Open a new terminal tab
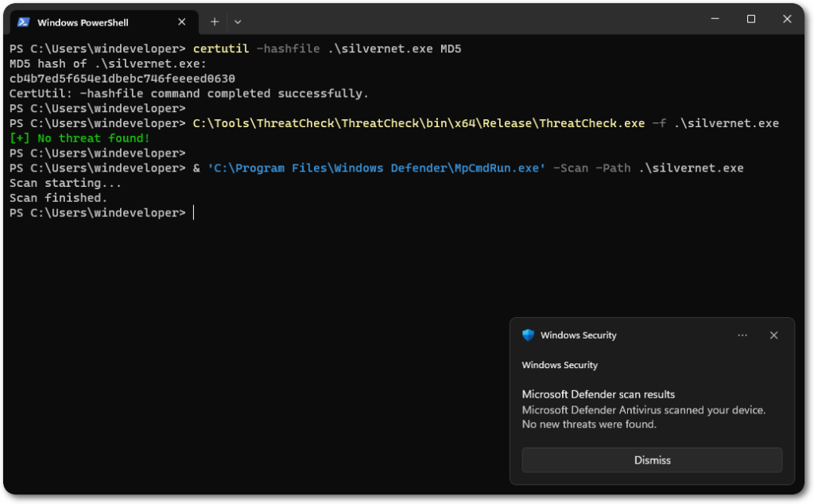814x504 pixels. (215, 22)
